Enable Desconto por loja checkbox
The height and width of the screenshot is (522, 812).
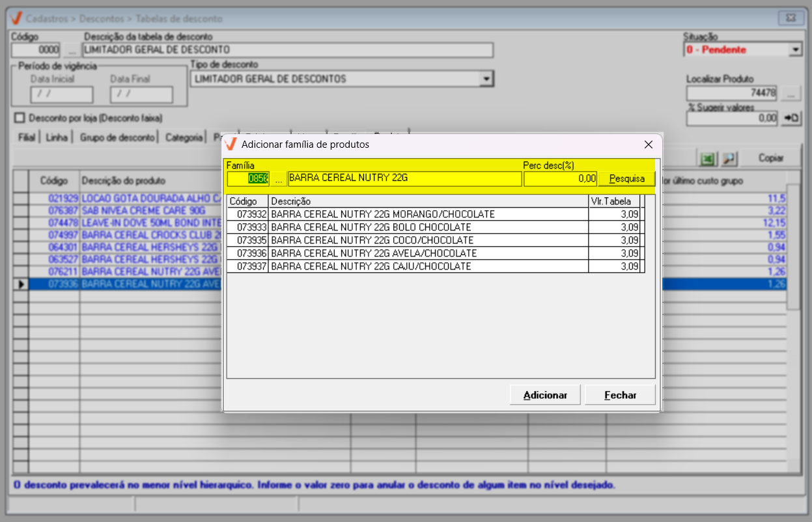click(x=19, y=118)
